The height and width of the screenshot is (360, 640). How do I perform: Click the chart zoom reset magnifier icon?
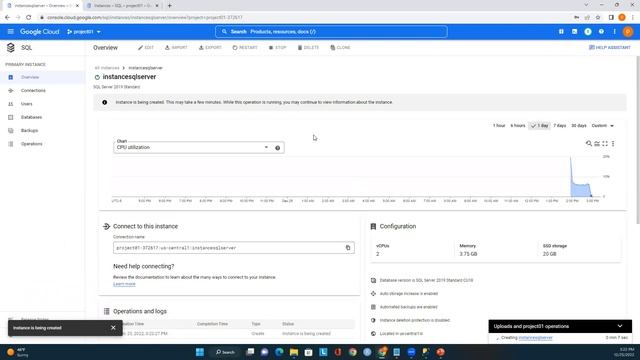pyautogui.click(x=589, y=144)
